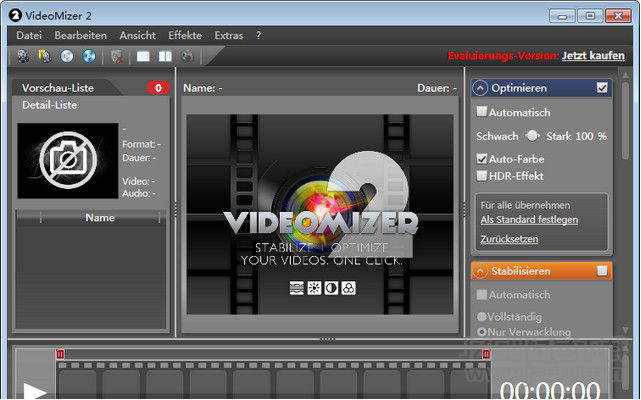Toggle the Optimieren section checkbox
This screenshot has height=400, width=641.
click(602, 88)
